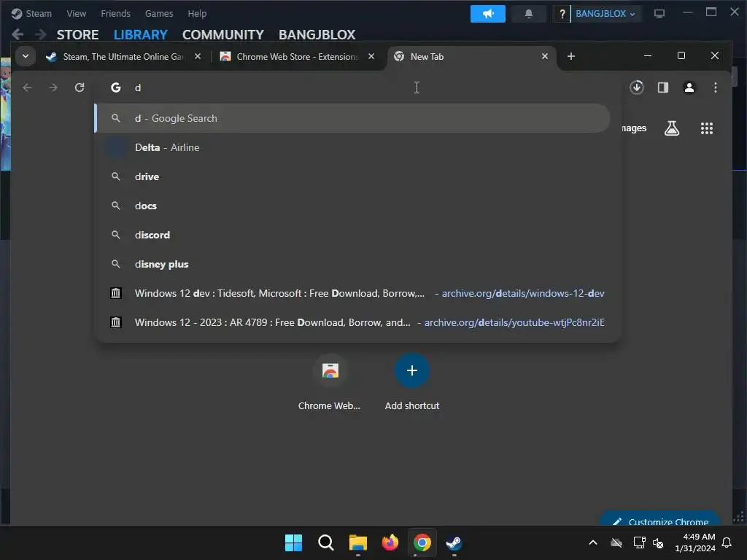This screenshot has height=560, width=747.
Task: Click Steam icon in taskbar
Action: pos(454,542)
